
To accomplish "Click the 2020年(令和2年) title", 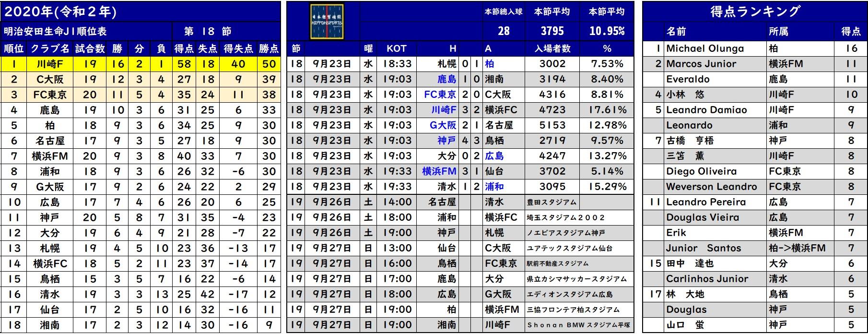I will tap(60, 12).
